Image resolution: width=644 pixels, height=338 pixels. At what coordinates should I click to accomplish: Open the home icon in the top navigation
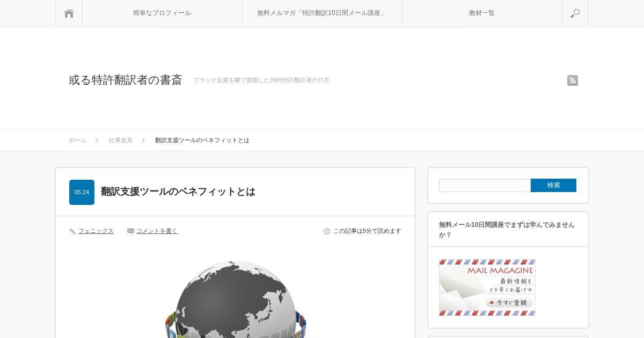pyautogui.click(x=69, y=13)
